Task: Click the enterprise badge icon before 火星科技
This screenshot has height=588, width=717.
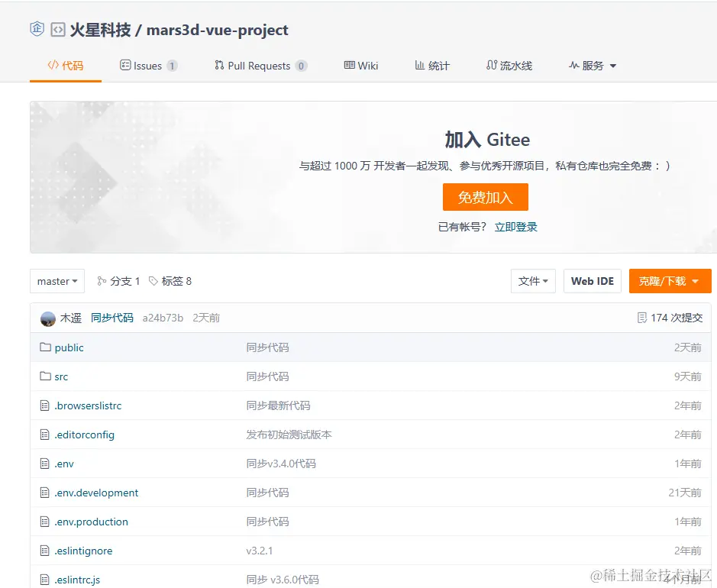Action: (37, 29)
